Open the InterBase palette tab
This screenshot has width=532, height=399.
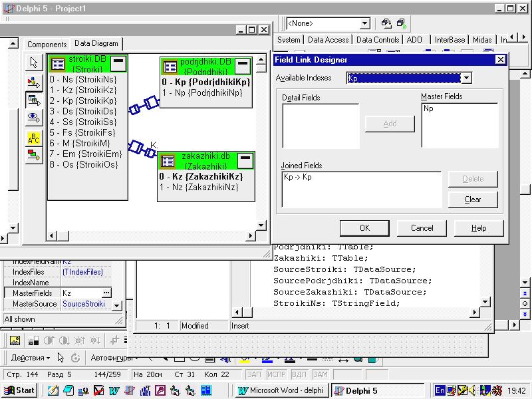pyautogui.click(x=450, y=40)
